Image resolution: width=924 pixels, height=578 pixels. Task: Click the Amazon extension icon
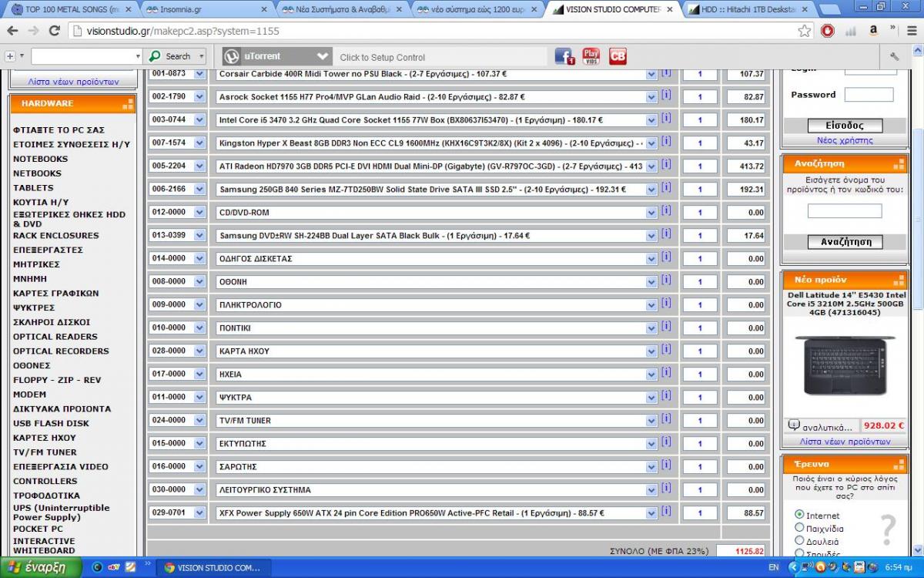(x=873, y=31)
